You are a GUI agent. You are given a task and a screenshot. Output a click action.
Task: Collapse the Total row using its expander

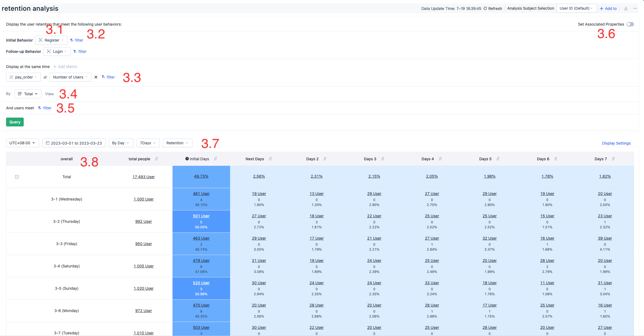[x=17, y=177]
